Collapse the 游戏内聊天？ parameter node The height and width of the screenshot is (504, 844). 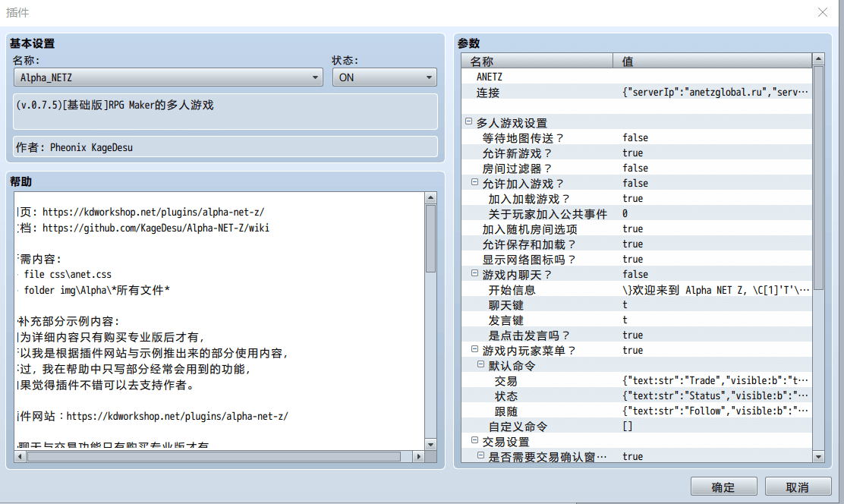(475, 273)
